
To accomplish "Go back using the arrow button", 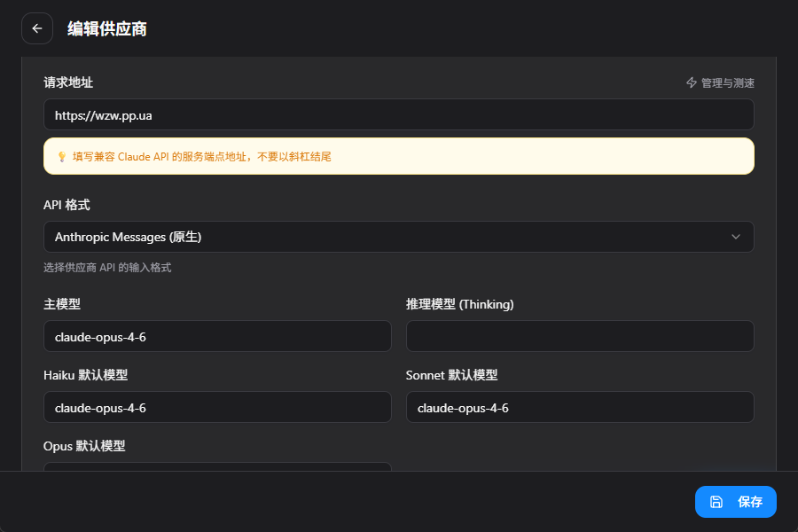I will click(x=37, y=28).
